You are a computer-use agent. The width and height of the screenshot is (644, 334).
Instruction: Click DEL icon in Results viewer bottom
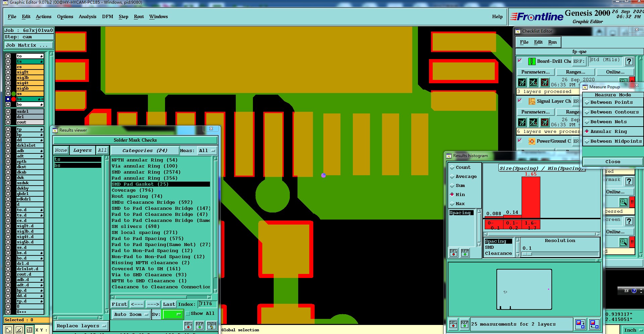188,325
